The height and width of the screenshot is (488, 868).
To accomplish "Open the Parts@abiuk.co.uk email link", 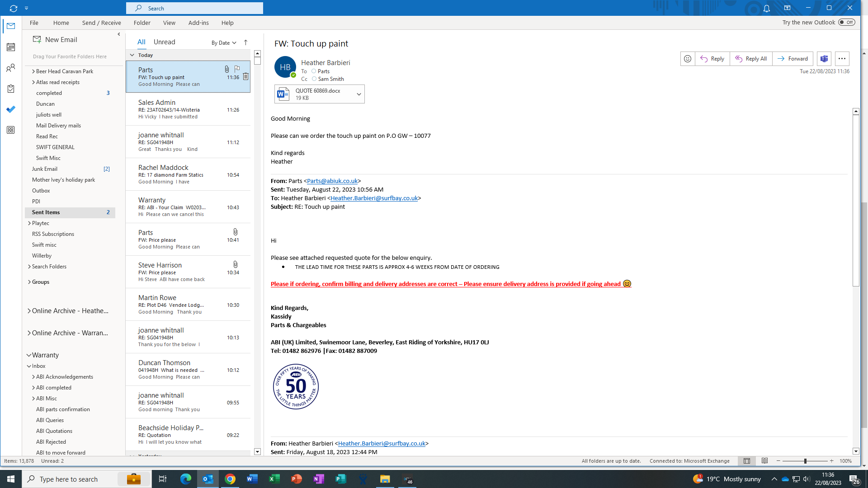I will tap(332, 181).
